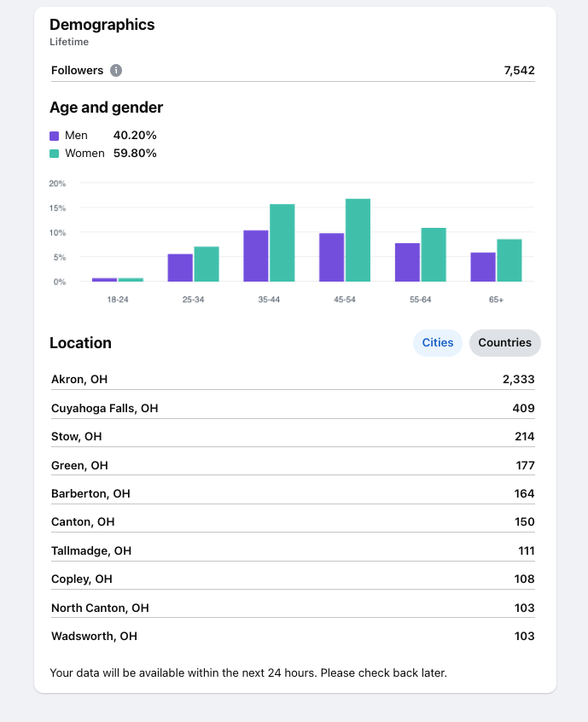Select the men's 55-64 bar
This screenshot has width=588, height=722.
(x=407, y=262)
